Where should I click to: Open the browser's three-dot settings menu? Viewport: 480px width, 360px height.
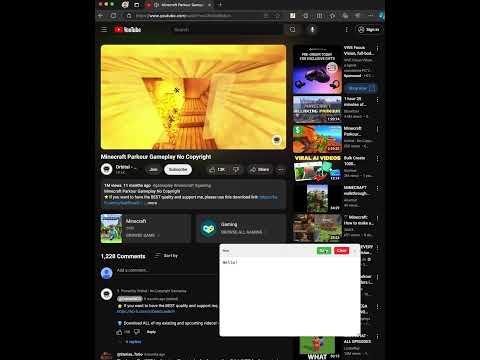click(370, 16)
